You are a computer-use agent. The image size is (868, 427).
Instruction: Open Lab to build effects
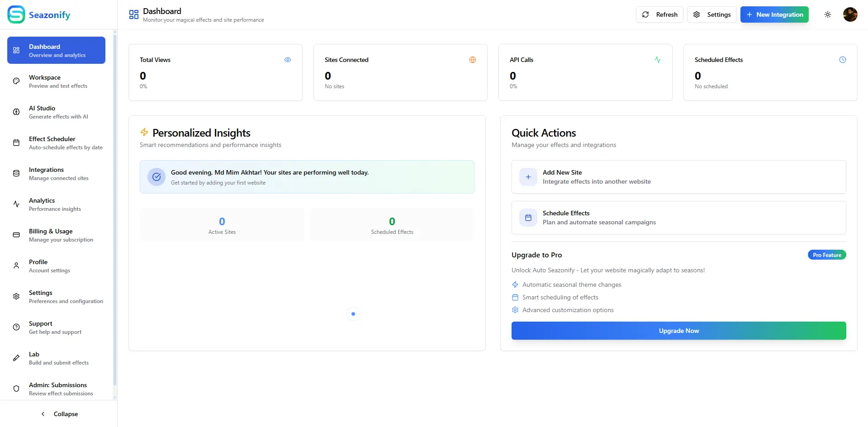coord(57,358)
